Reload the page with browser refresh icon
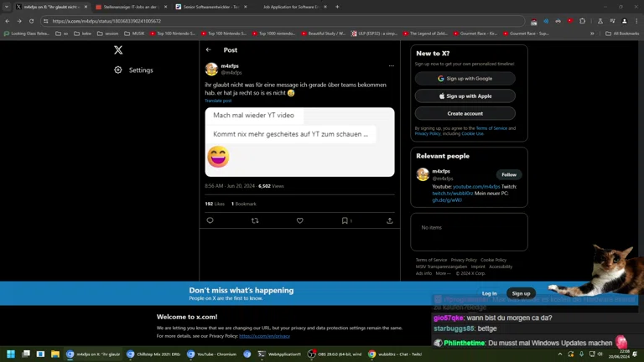This screenshot has height=362, width=644. point(32,21)
